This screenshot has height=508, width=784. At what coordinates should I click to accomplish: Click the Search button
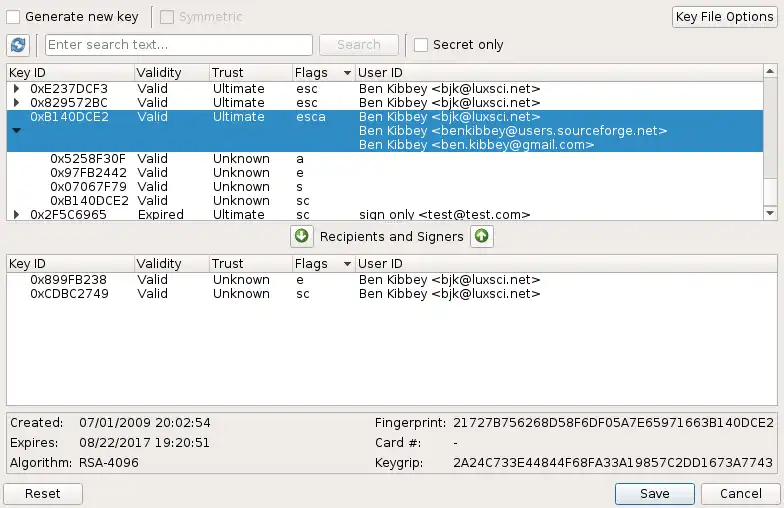click(359, 45)
